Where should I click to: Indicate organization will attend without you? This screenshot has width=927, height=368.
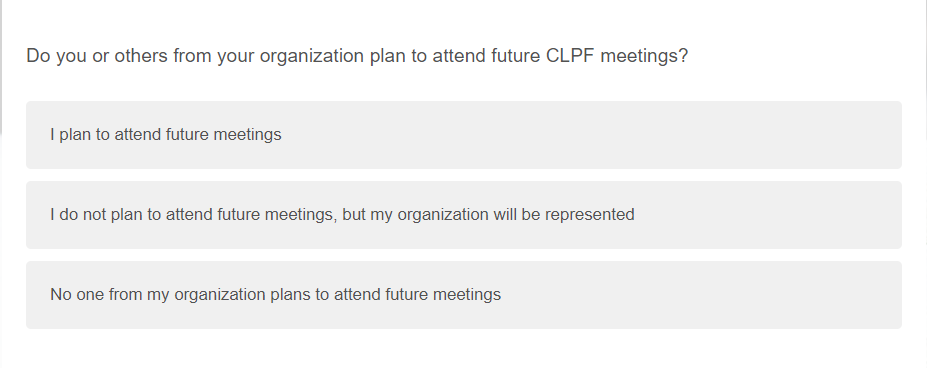464,215
